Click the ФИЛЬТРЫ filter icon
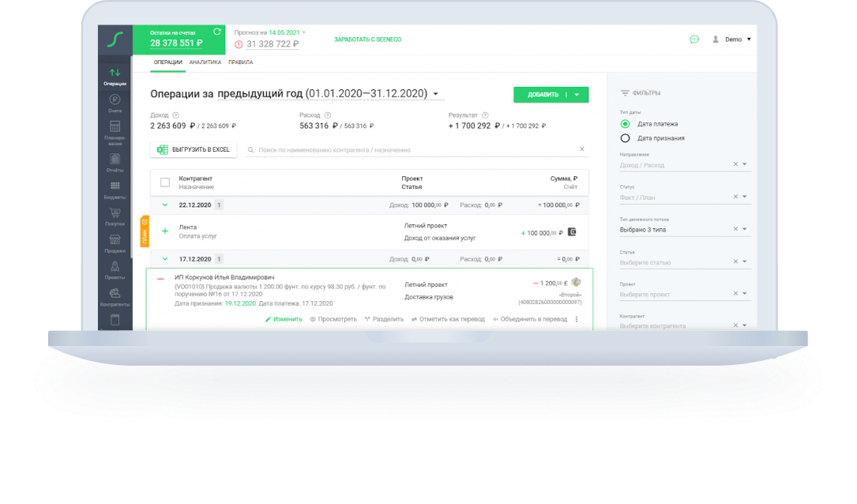Viewport: 857px width, 504px height. pyautogui.click(x=625, y=93)
